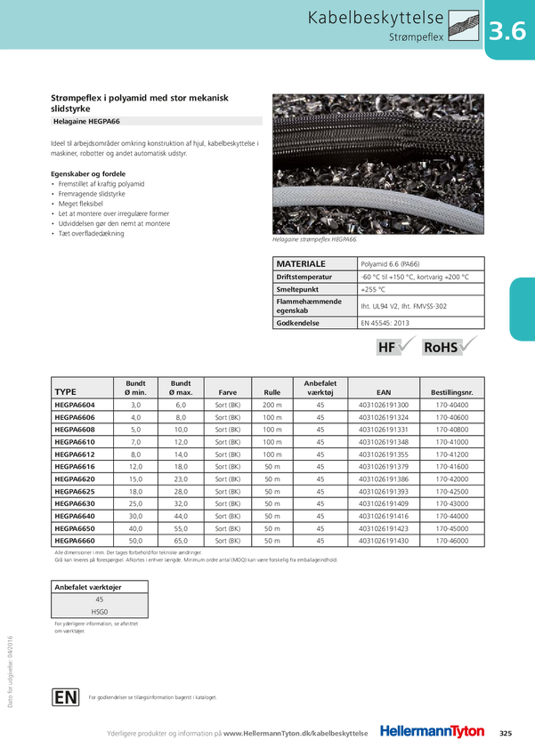Screen dimensions: 535x756
Task: Select bullet 'Fremstillet af kraftig polyamid'
Action: 101,184
